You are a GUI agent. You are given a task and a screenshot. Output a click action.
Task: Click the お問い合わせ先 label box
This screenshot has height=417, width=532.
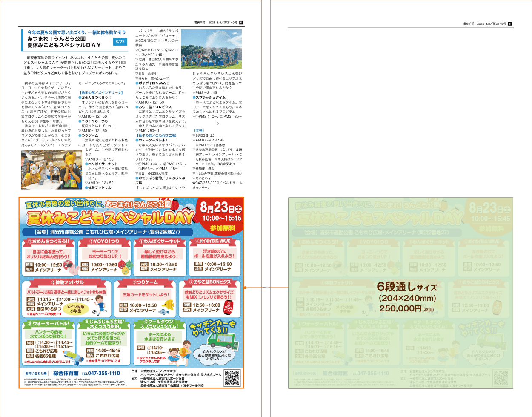(x=36, y=374)
